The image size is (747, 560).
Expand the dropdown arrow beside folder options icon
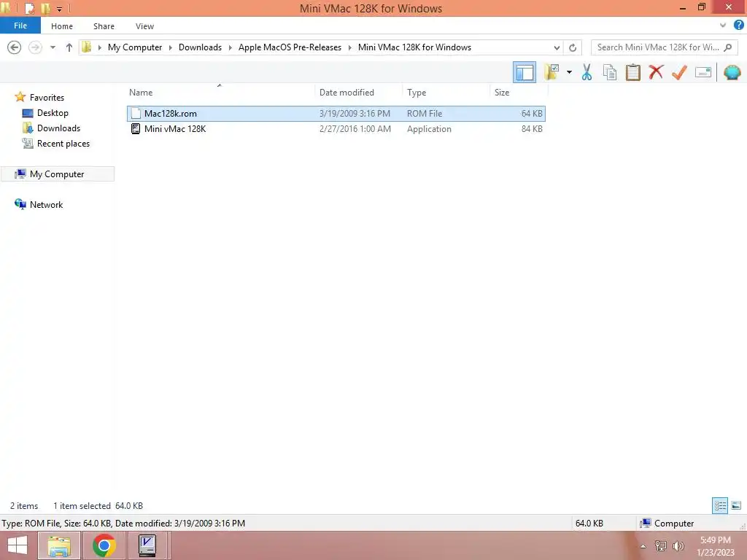569,72
